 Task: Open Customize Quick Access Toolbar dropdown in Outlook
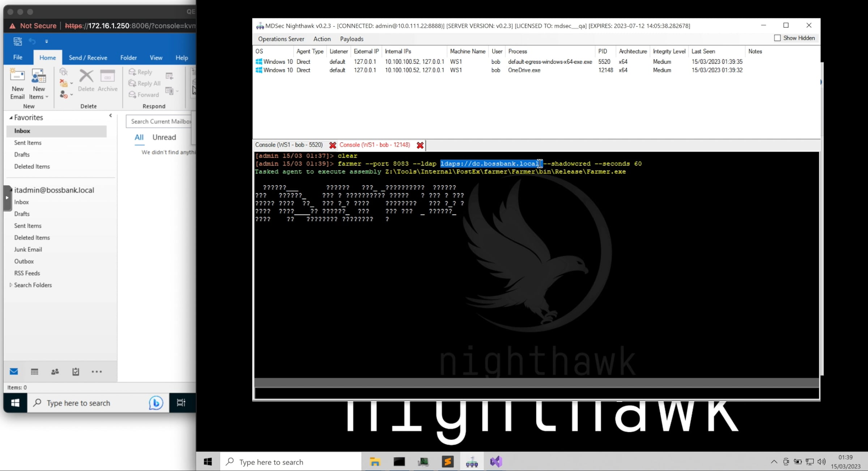tap(46, 42)
